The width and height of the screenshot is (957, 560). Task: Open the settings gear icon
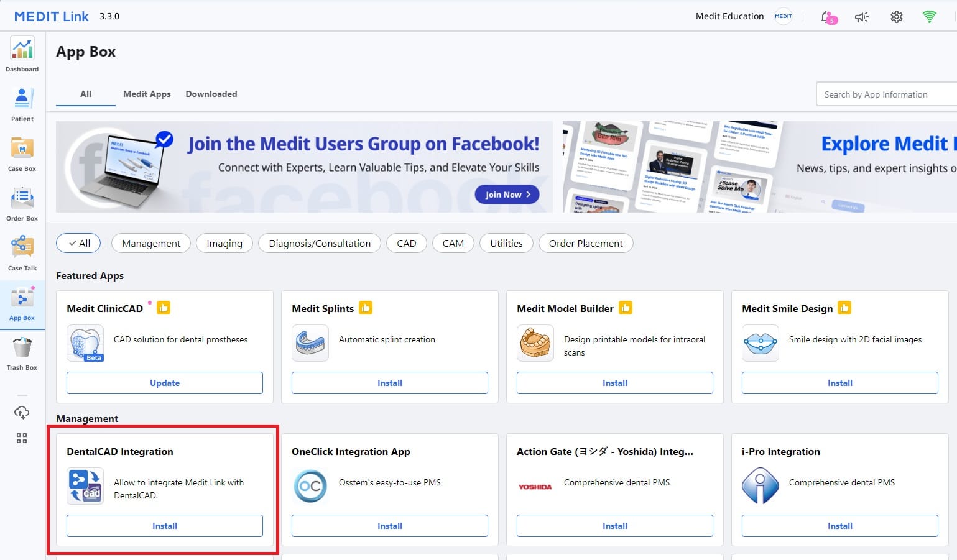896,17
